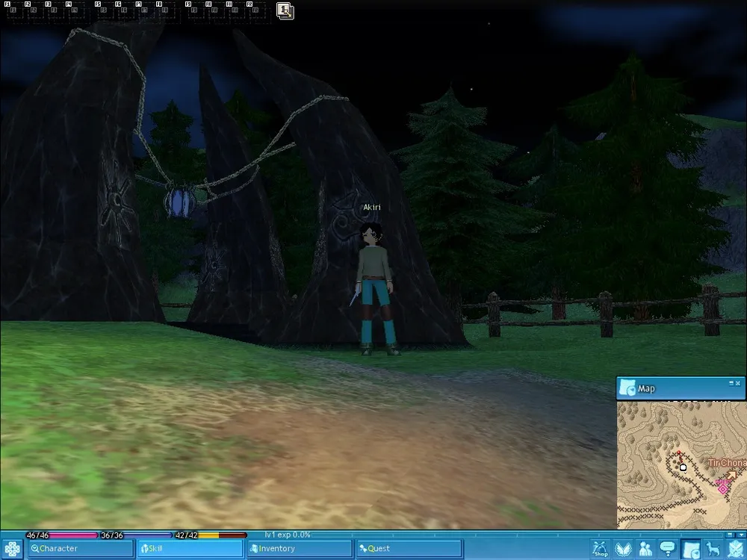The image size is (747, 560).
Task: Open the main menu knot icon
Action: 12,549
